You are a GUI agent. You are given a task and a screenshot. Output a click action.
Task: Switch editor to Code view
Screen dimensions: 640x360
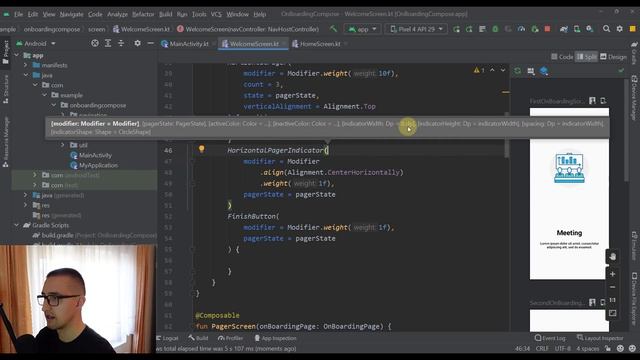tap(562, 57)
